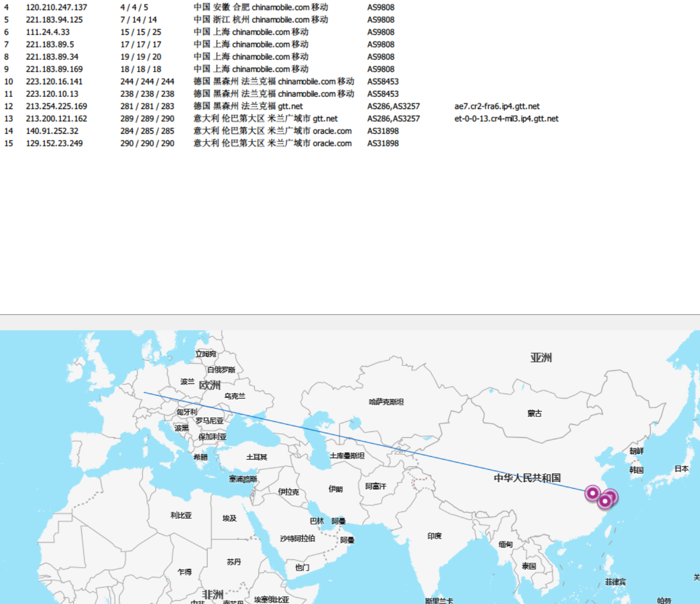Select 哈萨克斯坦 on the map
Screen dimensions: 700x604
(386, 402)
